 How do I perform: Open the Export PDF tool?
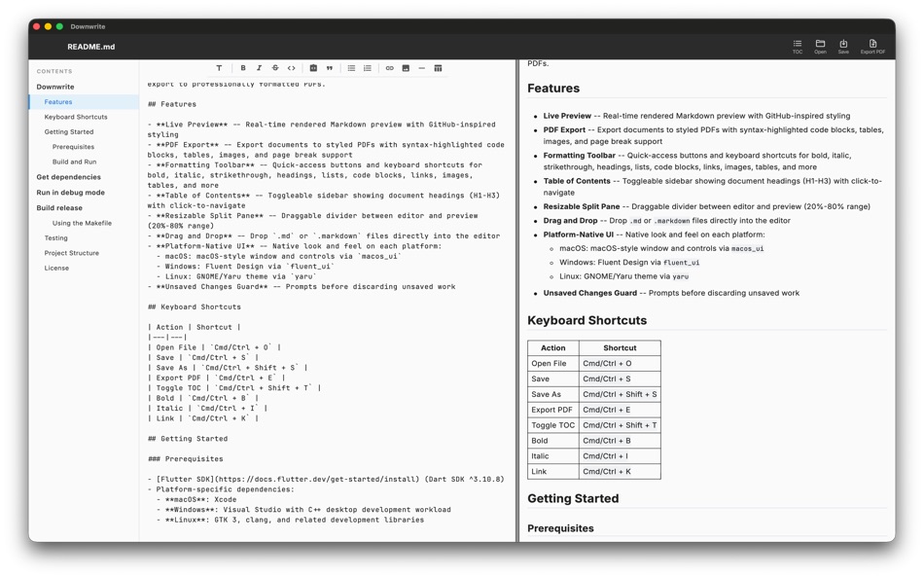[872, 45]
